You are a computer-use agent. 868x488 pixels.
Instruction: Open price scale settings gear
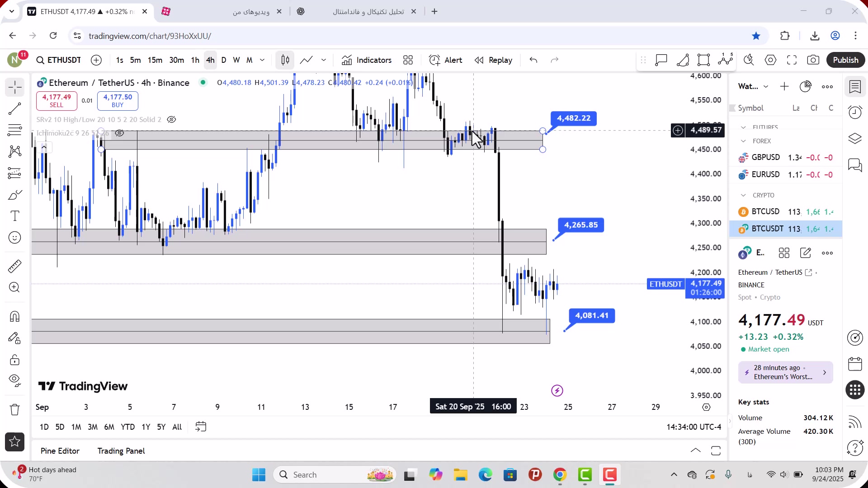706,408
